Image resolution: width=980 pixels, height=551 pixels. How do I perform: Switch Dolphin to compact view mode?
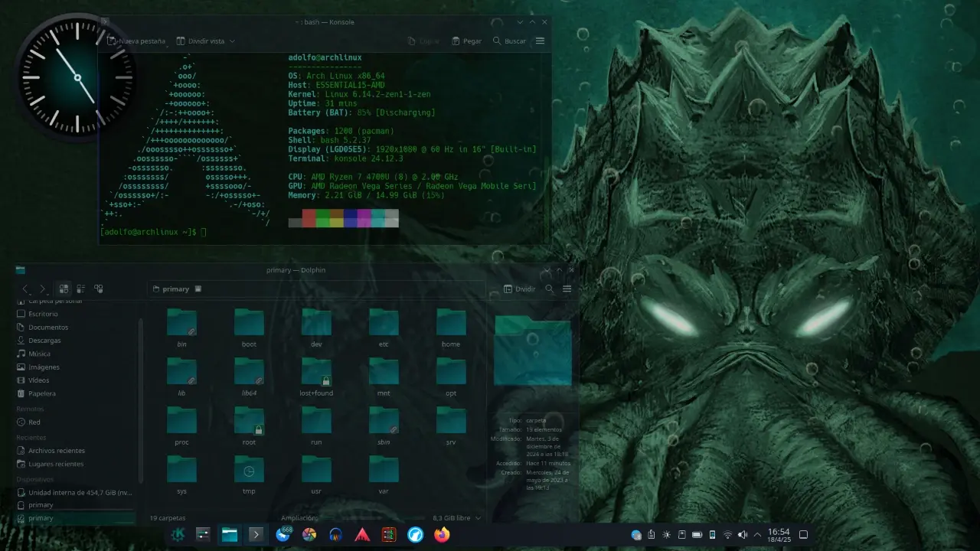click(x=80, y=289)
